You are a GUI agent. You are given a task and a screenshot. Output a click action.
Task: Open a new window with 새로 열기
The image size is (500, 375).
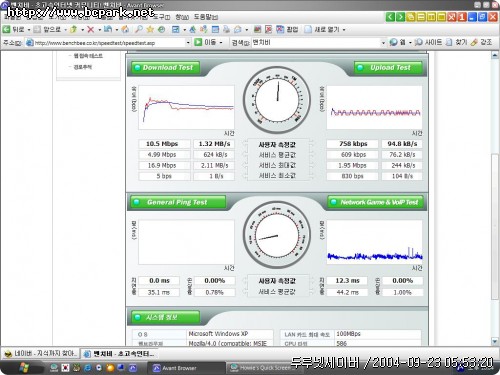pos(322,30)
